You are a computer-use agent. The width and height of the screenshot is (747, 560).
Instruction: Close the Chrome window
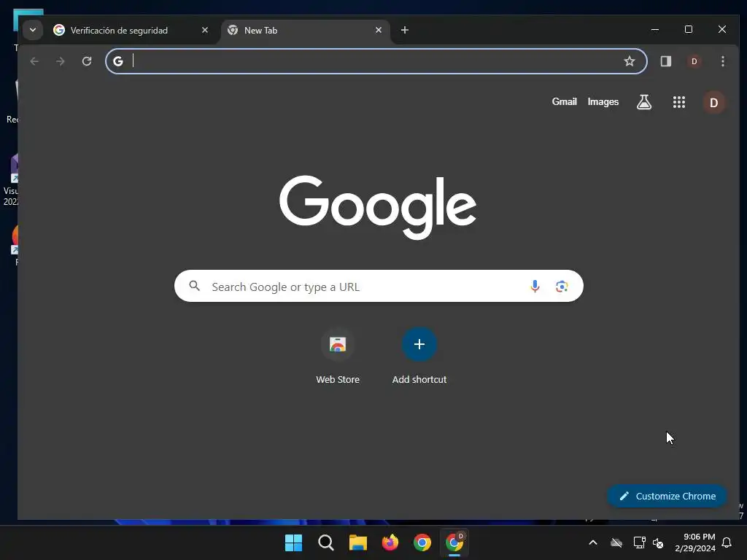click(x=721, y=29)
